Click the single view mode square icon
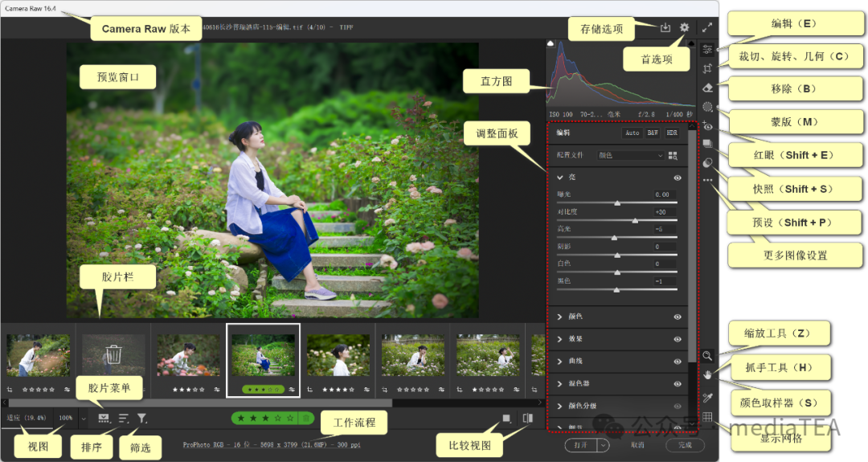 click(506, 419)
